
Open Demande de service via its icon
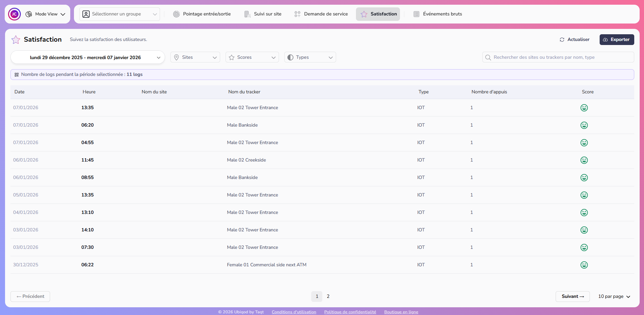[x=297, y=14]
